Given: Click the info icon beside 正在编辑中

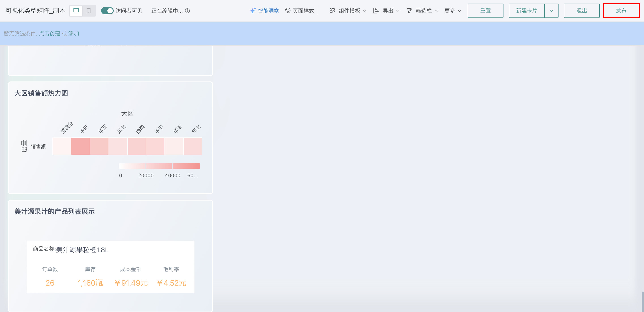Looking at the screenshot, I should 188,11.
